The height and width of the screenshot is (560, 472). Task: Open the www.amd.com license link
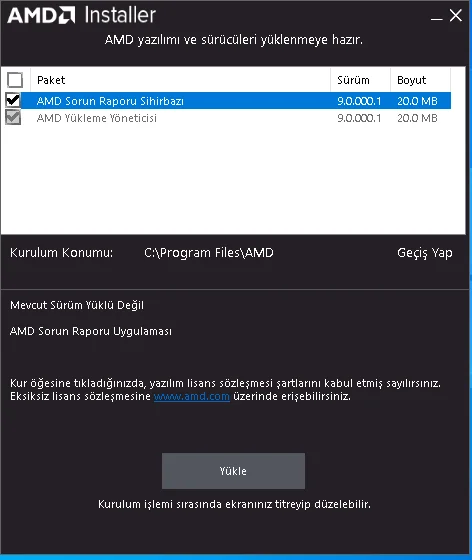coord(192,396)
